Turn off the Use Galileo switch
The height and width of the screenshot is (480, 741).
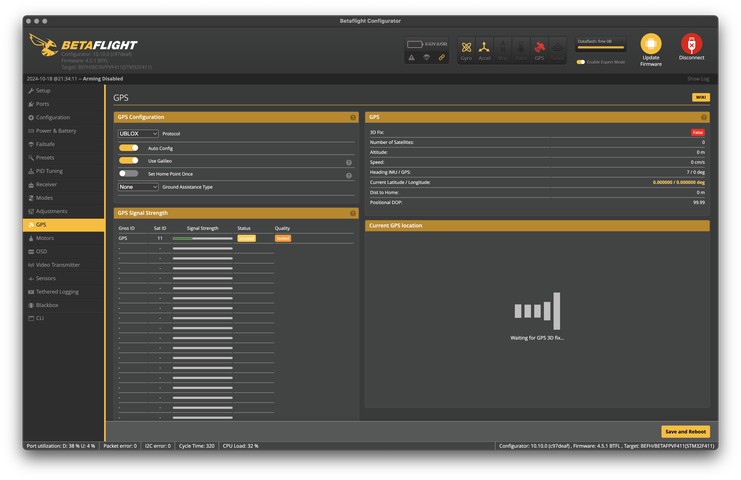(128, 161)
